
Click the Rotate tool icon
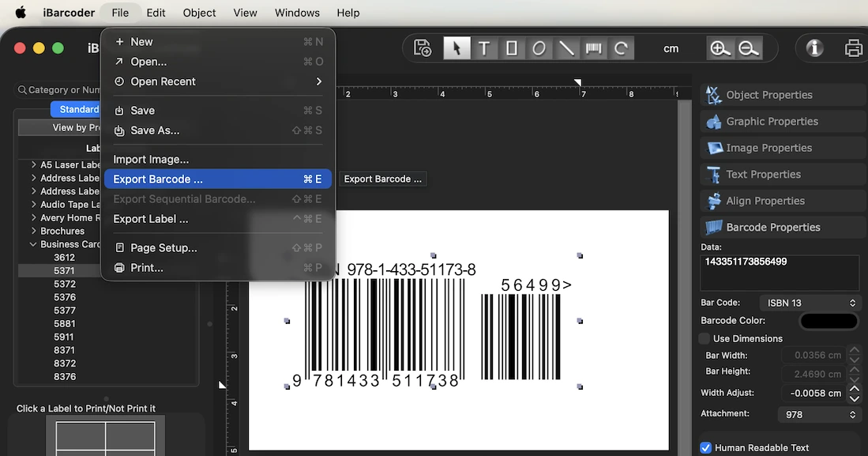(621, 48)
